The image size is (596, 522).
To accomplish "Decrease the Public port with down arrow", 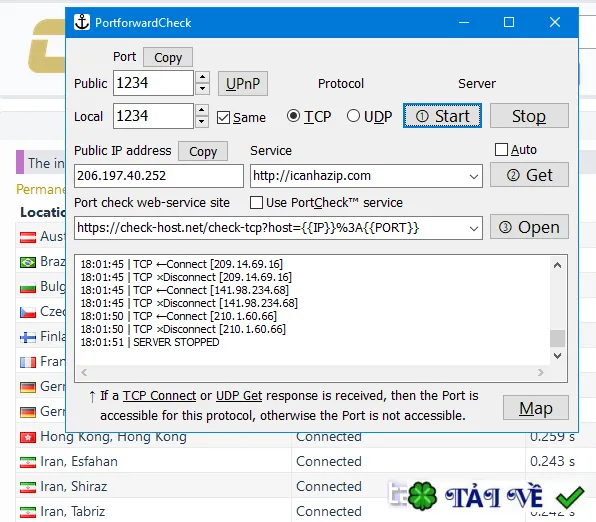I will pyautogui.click(x=203, y=89).
